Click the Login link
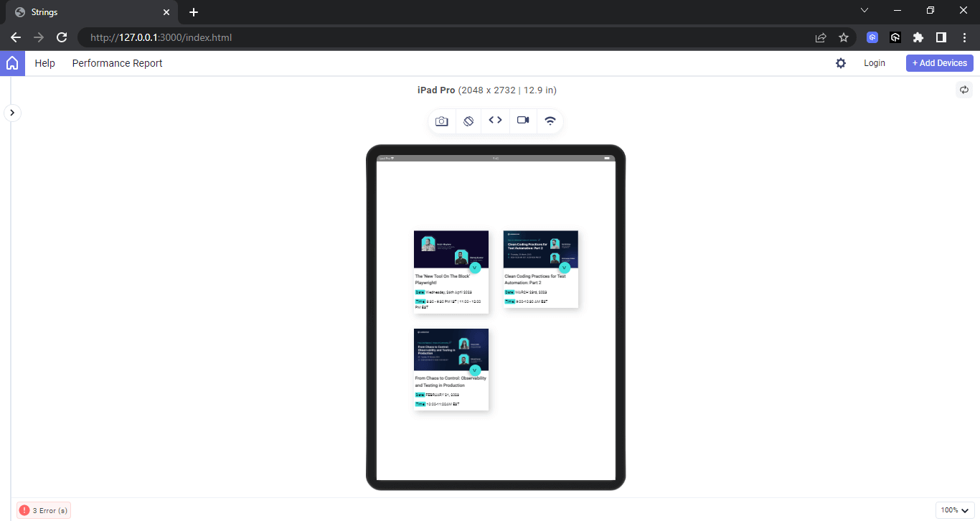Viewport: 980px width, 521px height. point(875,63)
